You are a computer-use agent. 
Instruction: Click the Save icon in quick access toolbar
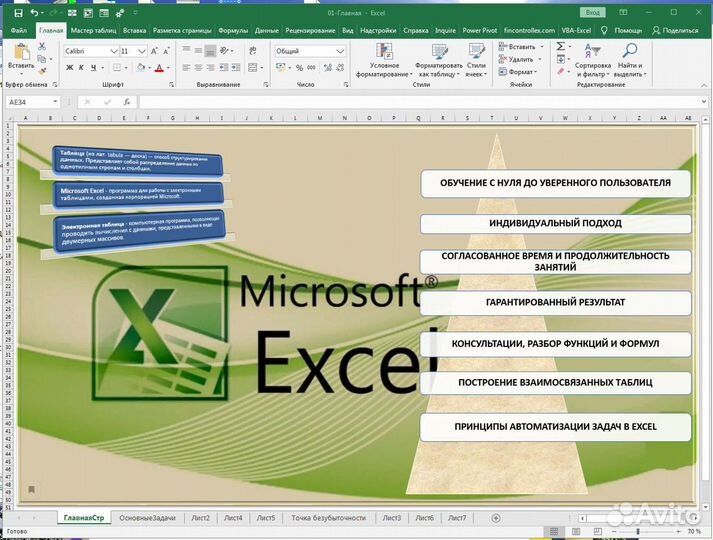[18, 13]
